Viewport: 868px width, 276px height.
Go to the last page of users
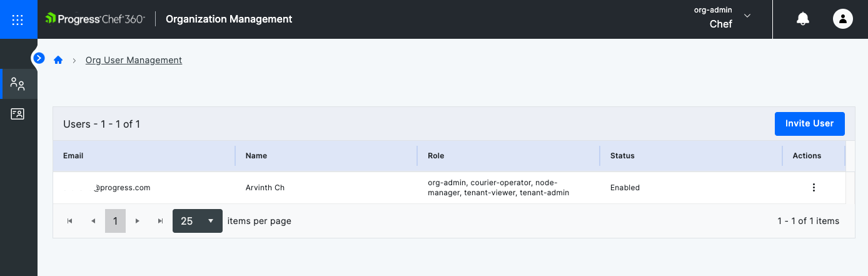pyautogui.click(x=161, y=221)
